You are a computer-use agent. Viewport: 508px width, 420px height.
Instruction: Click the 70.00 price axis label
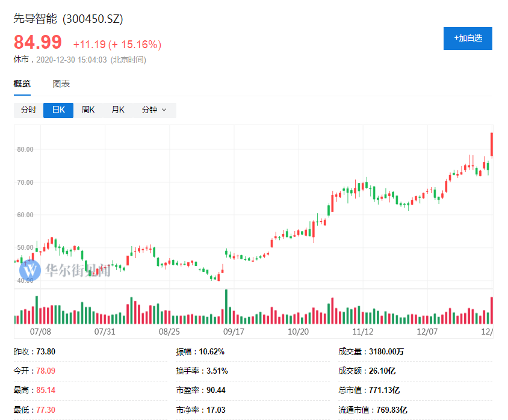click(x=25, y=182)
